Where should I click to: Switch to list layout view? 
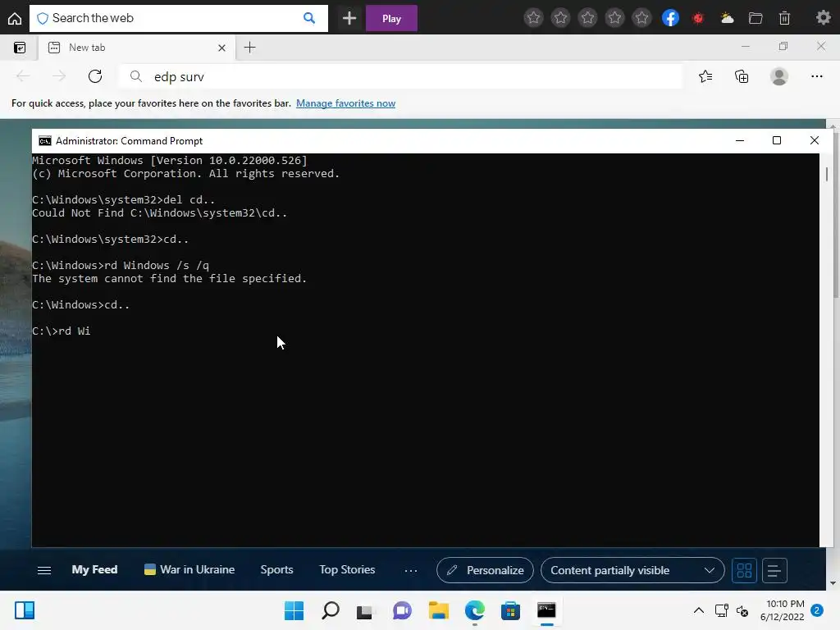(x=774, y=571)
